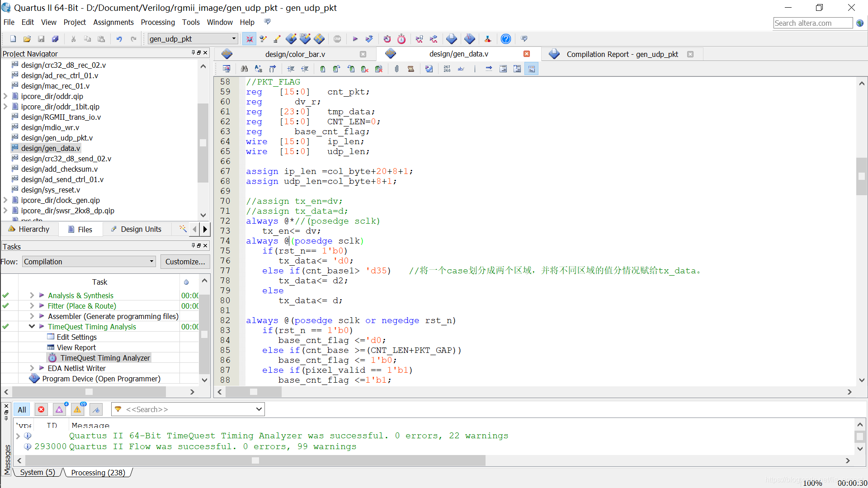Switch to System (5) messages tab
868x488 pixels.
[38, 472]
